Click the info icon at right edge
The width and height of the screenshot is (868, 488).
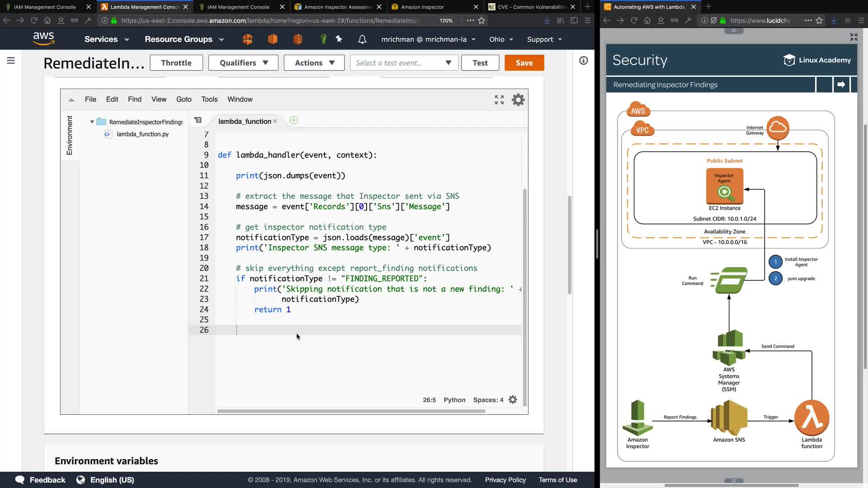(x=584, y=61)
